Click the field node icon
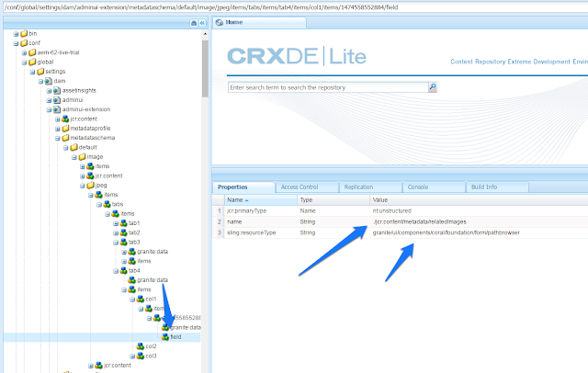 (x=165, y=337)
